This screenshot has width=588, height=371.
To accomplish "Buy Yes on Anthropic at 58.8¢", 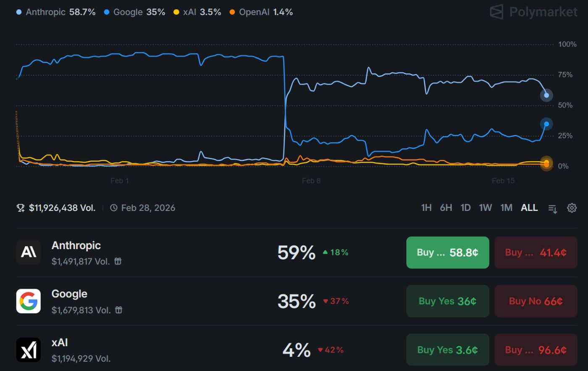I will point(447,253).
